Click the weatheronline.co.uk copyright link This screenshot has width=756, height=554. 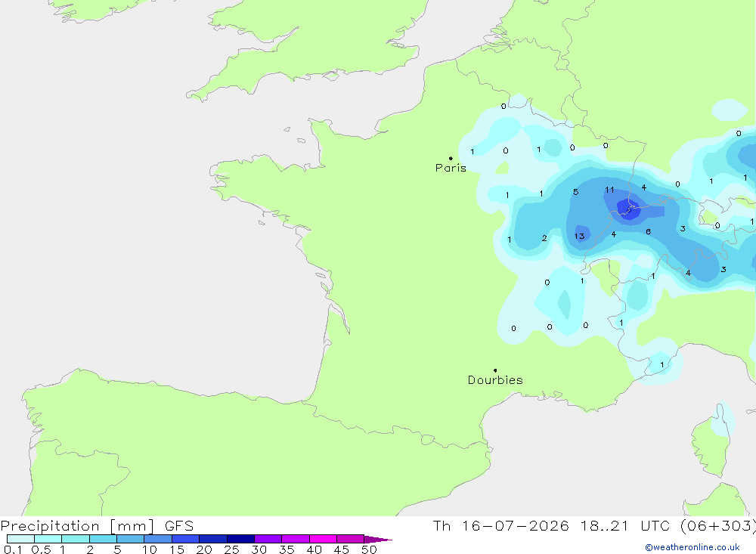point(692,547)
